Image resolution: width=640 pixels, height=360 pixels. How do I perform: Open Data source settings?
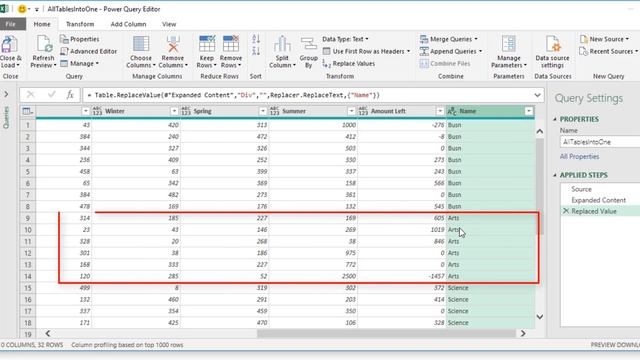pyautogui.click(x=552, y=52)
